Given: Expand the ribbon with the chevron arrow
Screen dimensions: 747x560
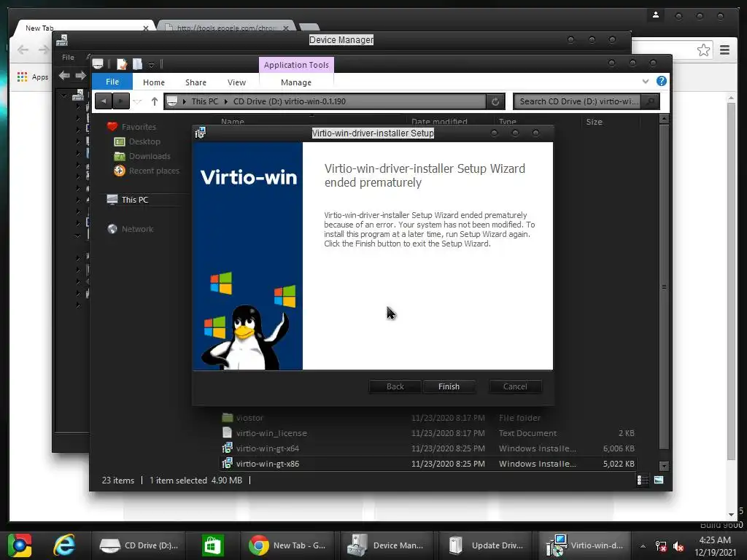Looking at the screenshot, I should 646,81.
